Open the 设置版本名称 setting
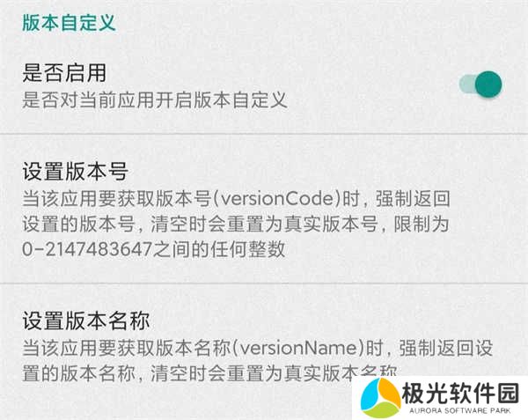 pyautogui.click(x=264, y=347)
